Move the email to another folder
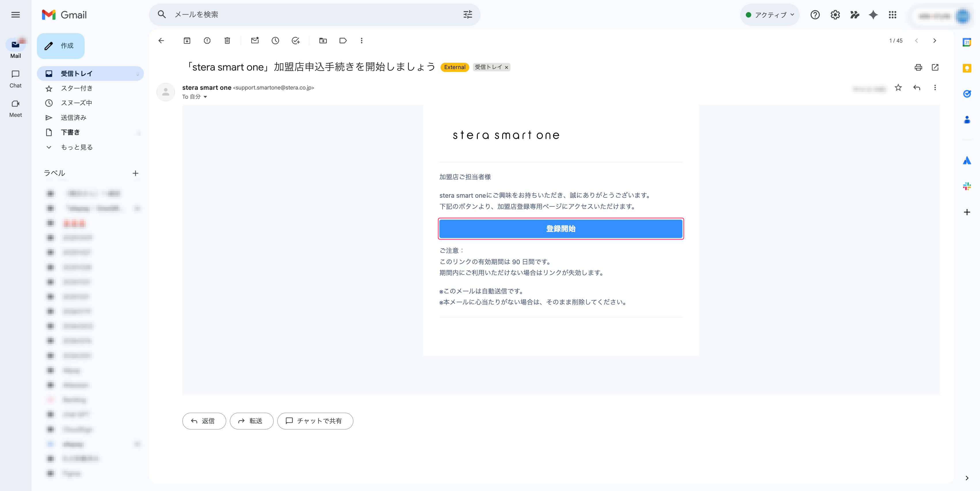Image resolution: width=980 pixels, height=491 pixels. click(x=323, y=41)
